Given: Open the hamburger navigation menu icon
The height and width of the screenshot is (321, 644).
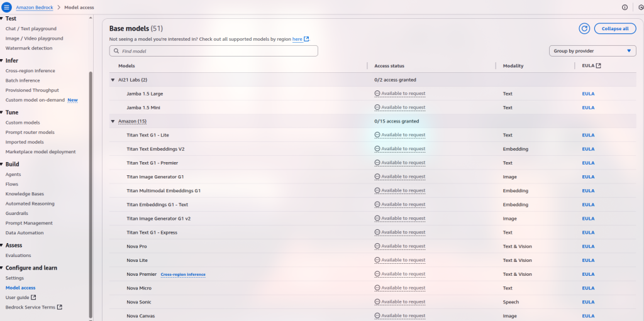Looking at the screenshot, I should click(6, 7).
